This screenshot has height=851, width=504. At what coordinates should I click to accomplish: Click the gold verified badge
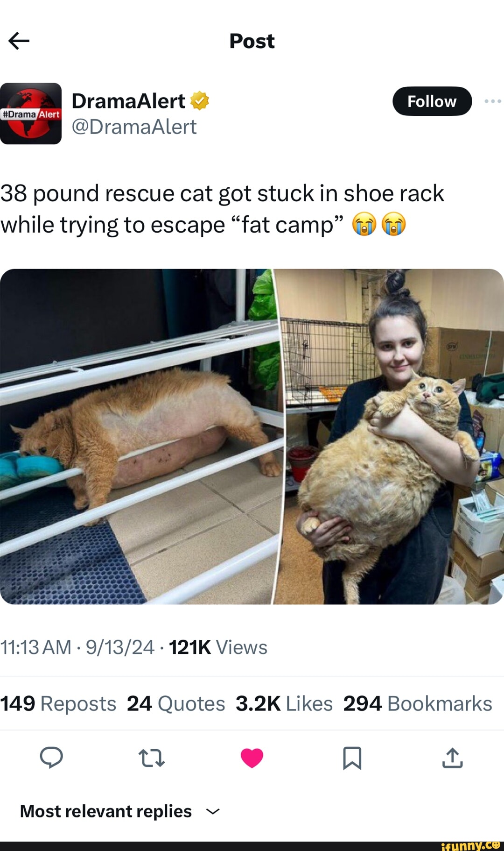(x=200, y=100)
